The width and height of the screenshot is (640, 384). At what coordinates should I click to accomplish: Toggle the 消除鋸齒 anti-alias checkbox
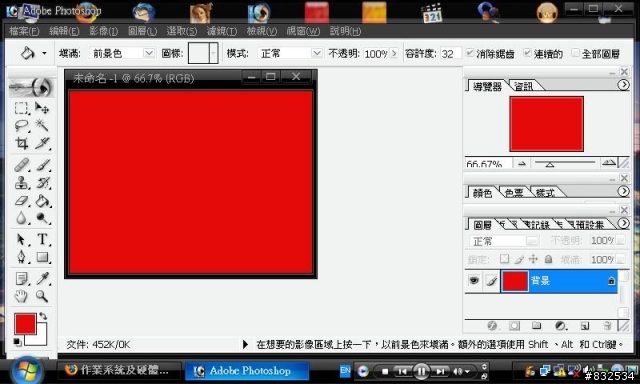(x=470, y=53)
